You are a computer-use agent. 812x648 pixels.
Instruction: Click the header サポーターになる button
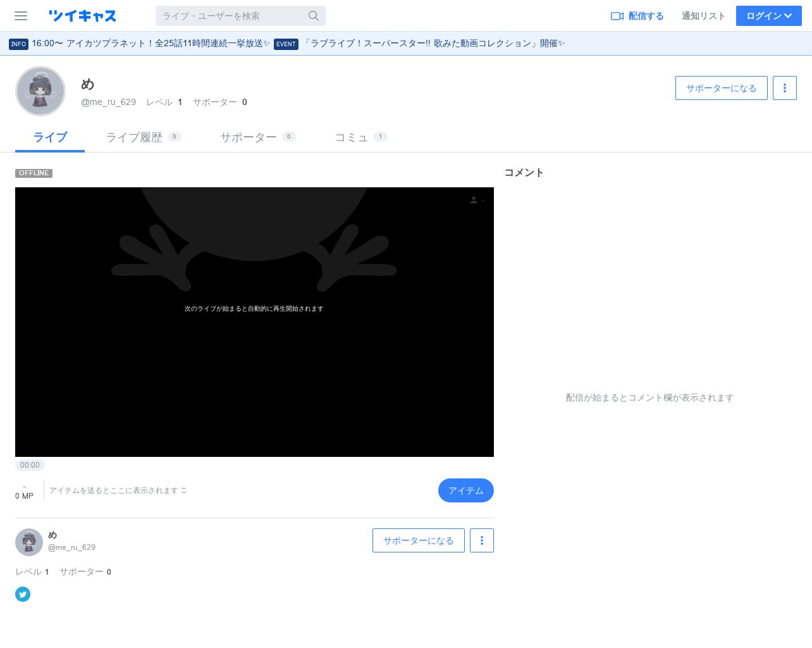tap(722, 88)
